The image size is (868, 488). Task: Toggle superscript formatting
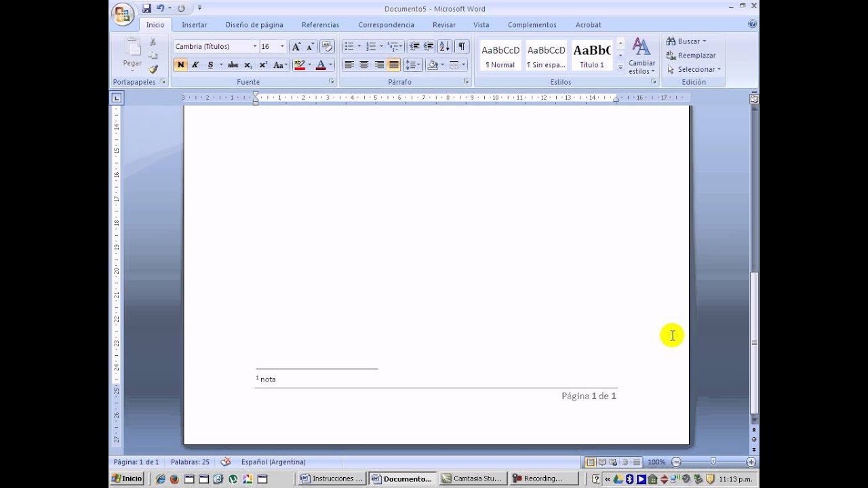coord(263,65)
